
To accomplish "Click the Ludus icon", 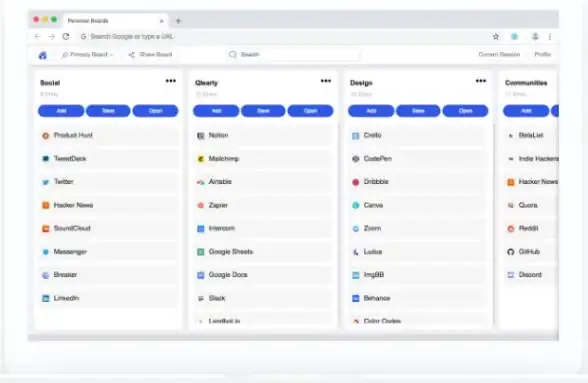I will click(x=356, y=252).
